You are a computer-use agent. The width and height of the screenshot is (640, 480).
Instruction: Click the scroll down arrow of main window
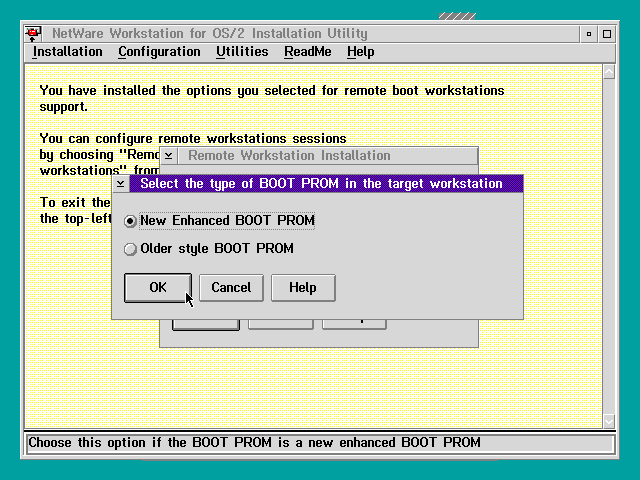(x=609, y=420)
